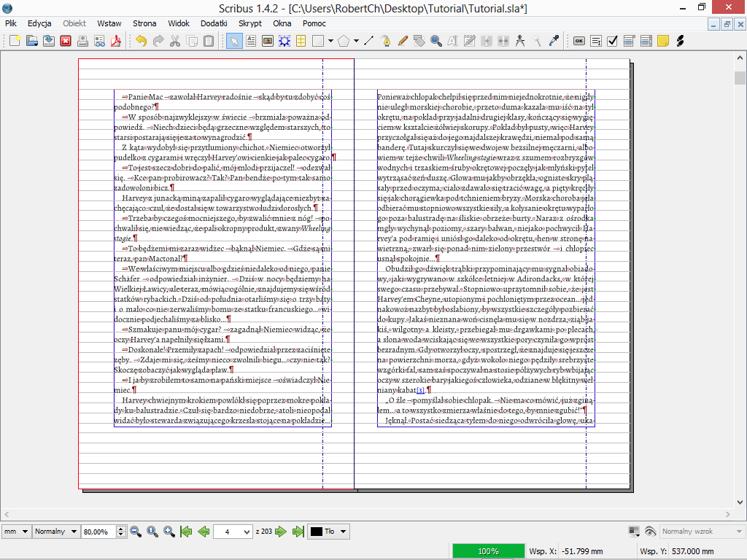Open the Skrypt menu

[x=249, y=23]
